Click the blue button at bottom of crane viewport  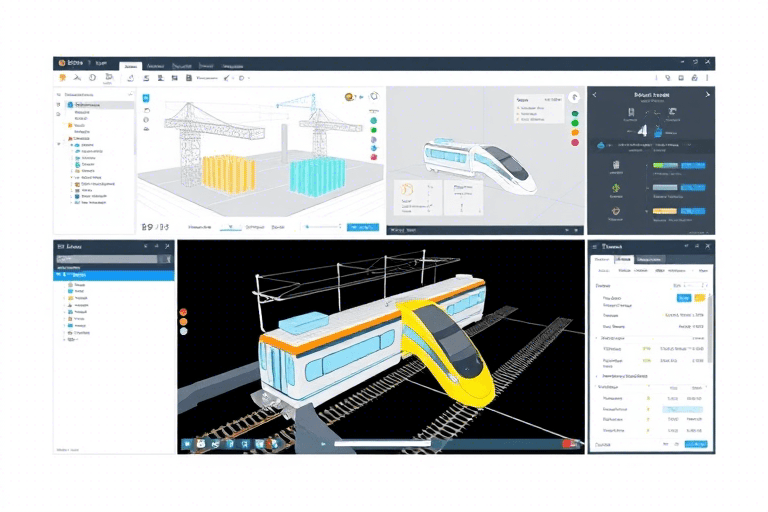(364, 227)
